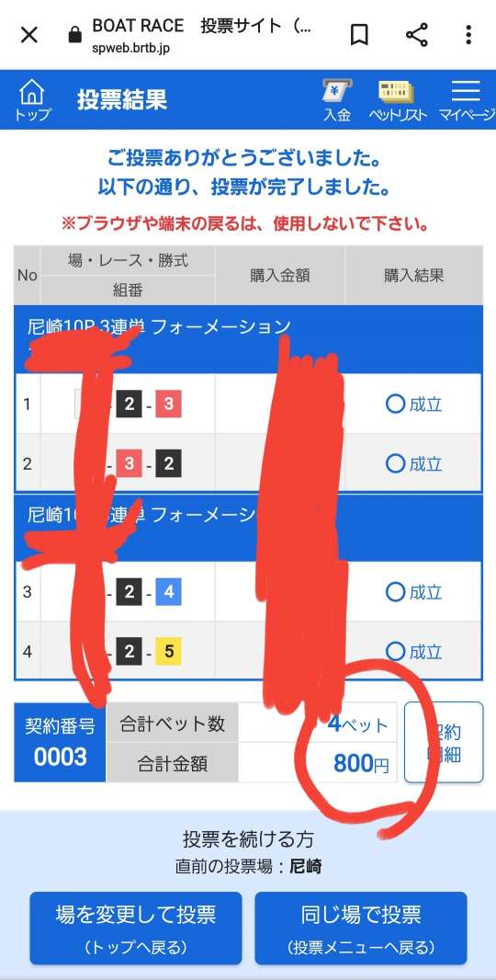The width and height of the screenshot is (496, 980).
Task: Tap blue boat 4 in row 3
Action: pos(169,592)
